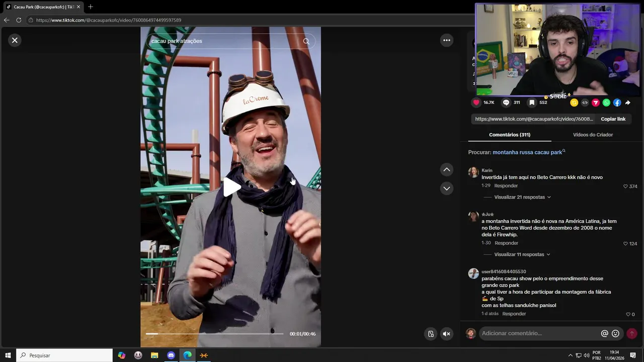Click POR PTB2 language indicator
The width and height of the screenshot is (644, 362).
click(x=597, y=355)
